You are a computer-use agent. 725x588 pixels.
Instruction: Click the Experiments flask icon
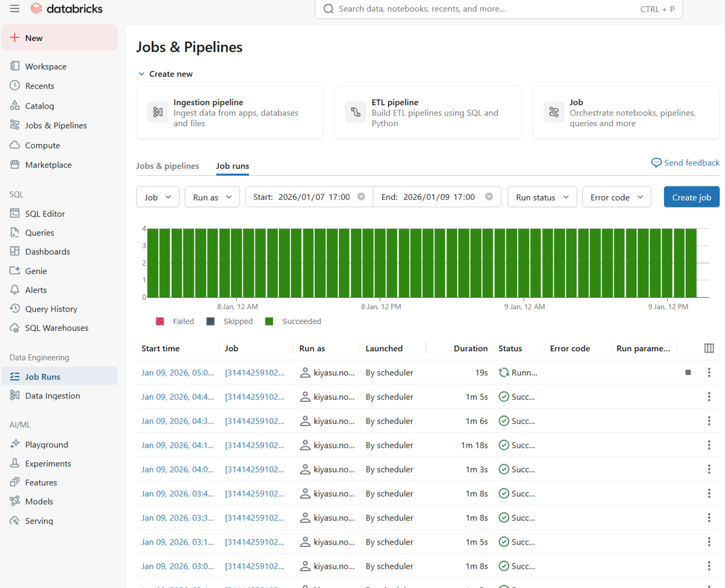[14, 464]
